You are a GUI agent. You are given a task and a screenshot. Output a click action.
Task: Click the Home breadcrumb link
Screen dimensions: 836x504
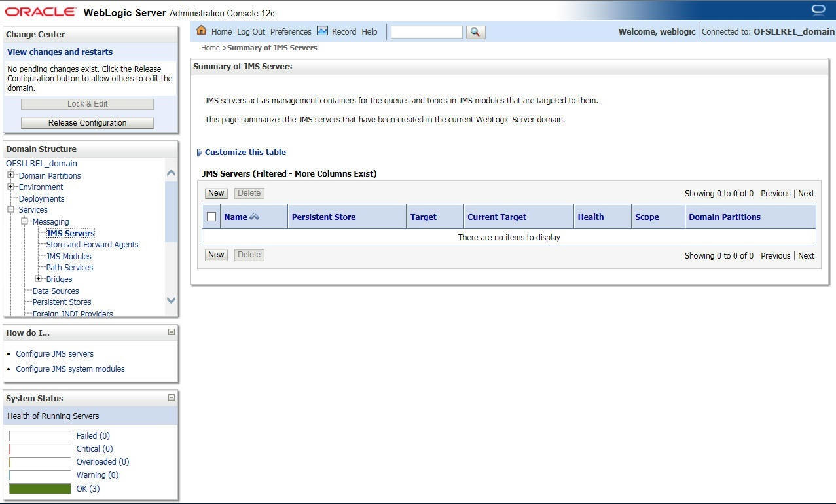click(x=210, y=48)
